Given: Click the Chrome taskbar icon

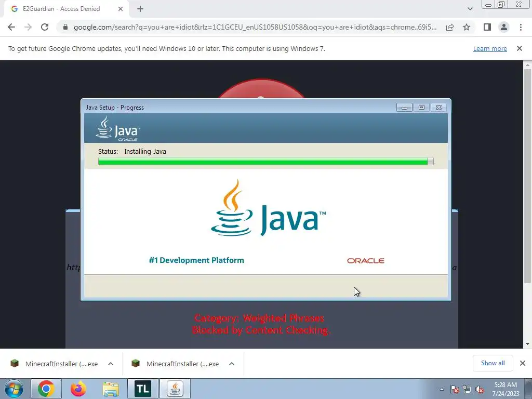Looking at the screenshot, I should click(46, 389).
